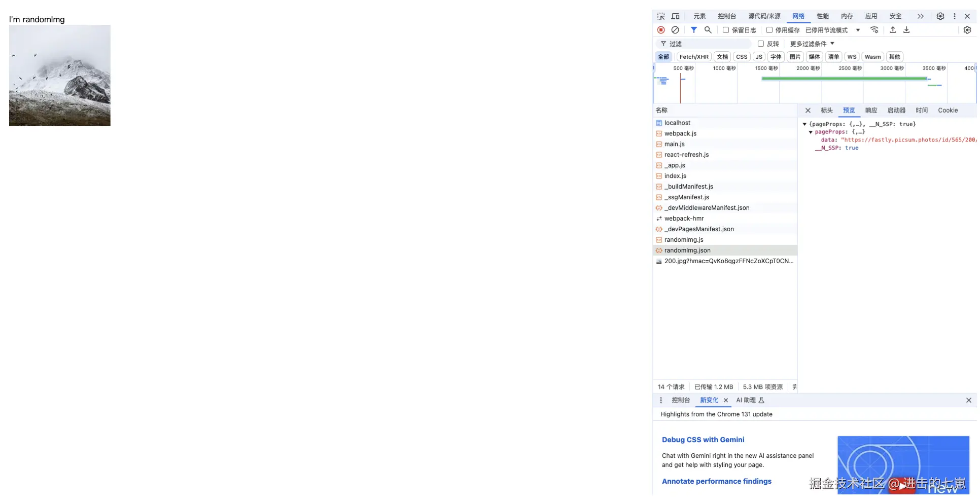Open network conditions settings
980x504 pixels.
[874, 29]
